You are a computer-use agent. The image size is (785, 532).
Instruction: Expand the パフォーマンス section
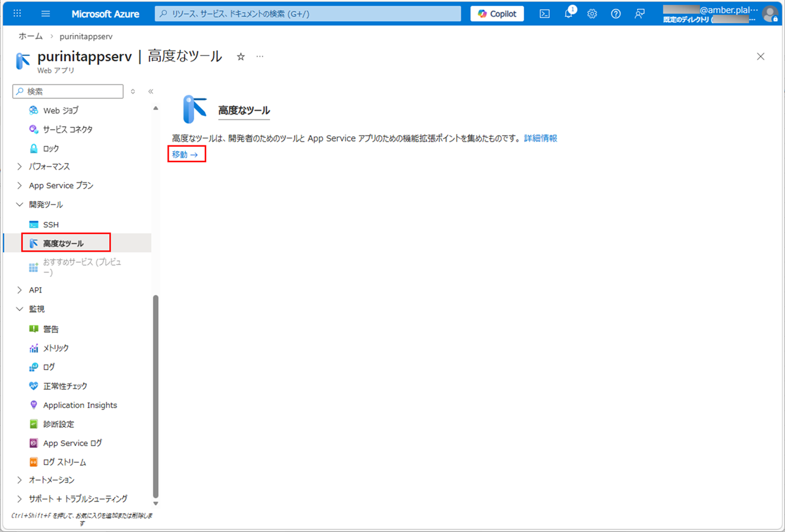pyautogui.click(x=50, y=166)
